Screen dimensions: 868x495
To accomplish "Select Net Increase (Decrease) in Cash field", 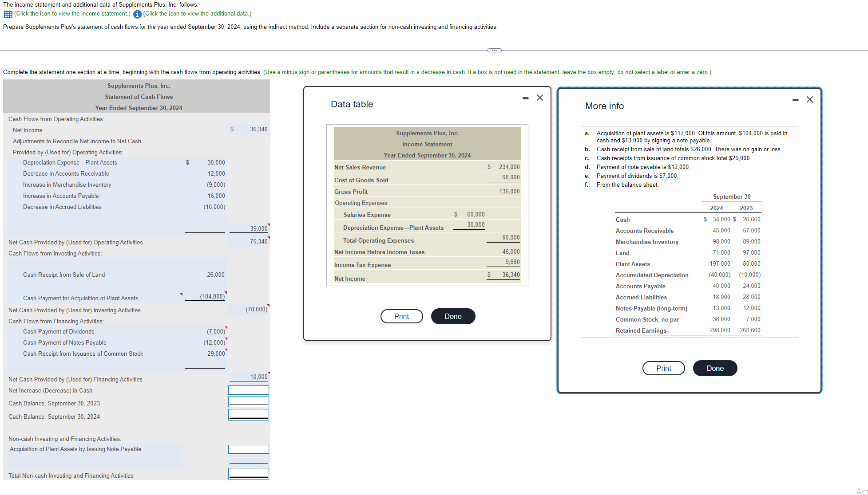I will point(249,390).
